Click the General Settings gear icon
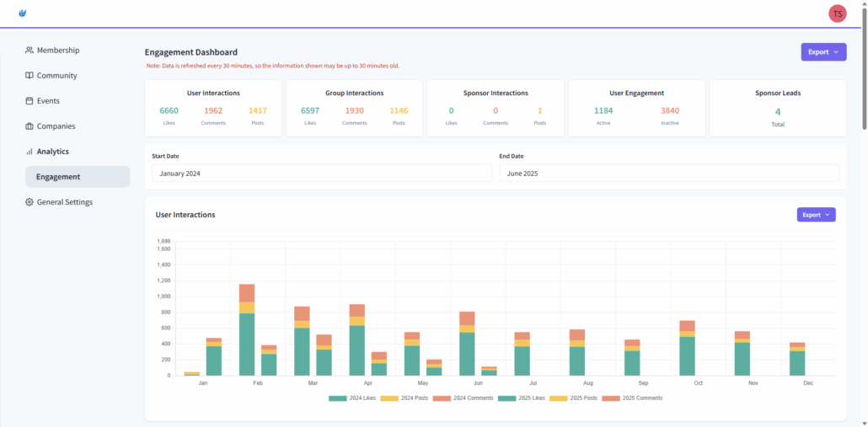 29,202
